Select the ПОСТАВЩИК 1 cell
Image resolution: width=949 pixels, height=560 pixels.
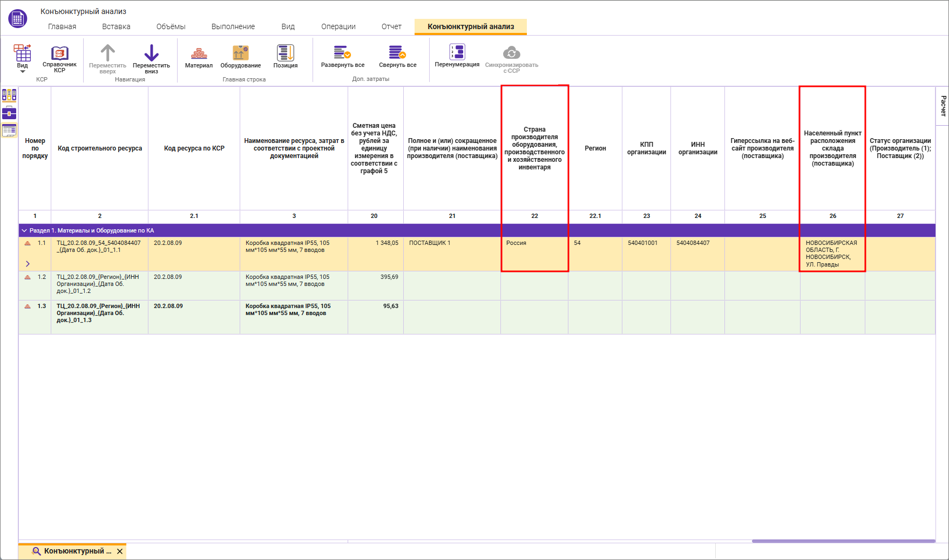[451, 243]
